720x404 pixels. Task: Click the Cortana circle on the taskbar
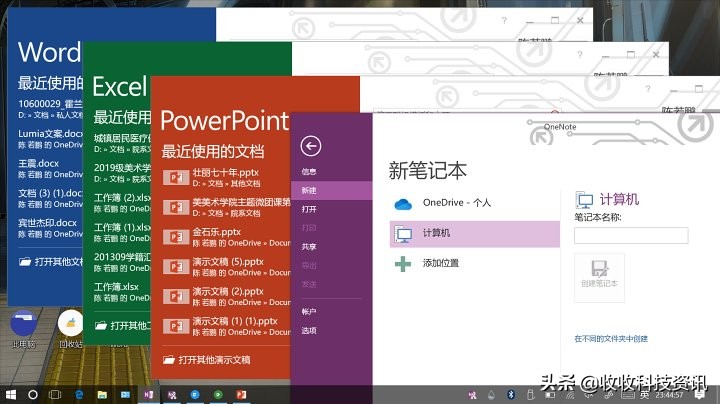coord(33,395)
